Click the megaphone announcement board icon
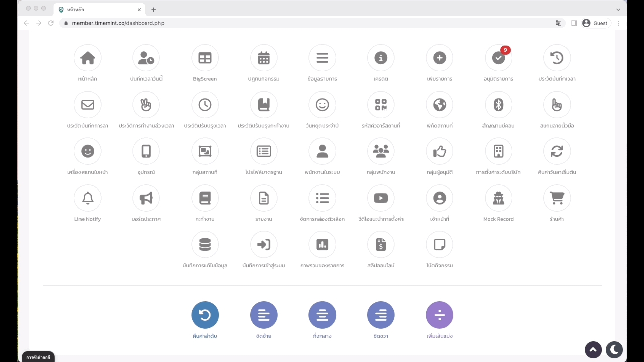This screenshot has height=362, width=644. point(146,198)
